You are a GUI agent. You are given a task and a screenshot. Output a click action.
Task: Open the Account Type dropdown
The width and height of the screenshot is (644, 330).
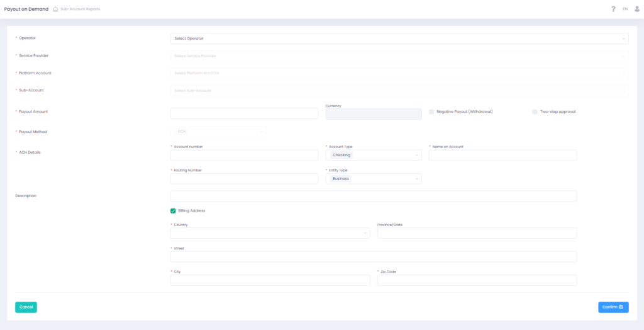(373, 155)
